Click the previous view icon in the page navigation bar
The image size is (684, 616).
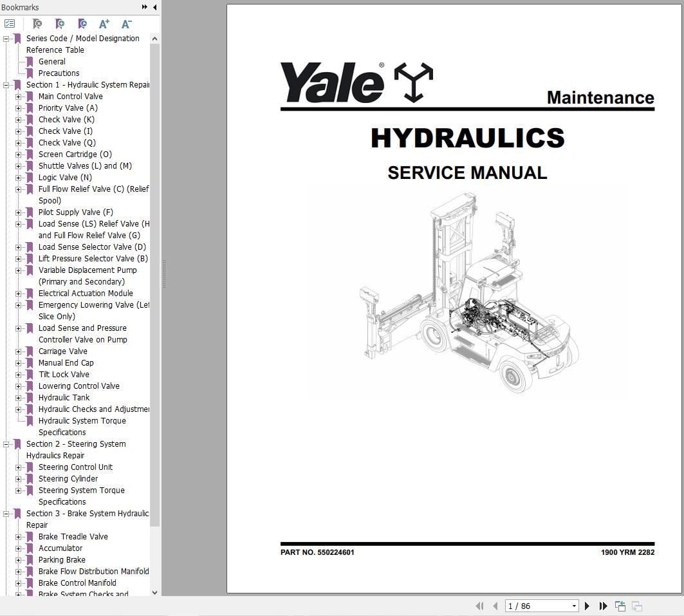620,606
